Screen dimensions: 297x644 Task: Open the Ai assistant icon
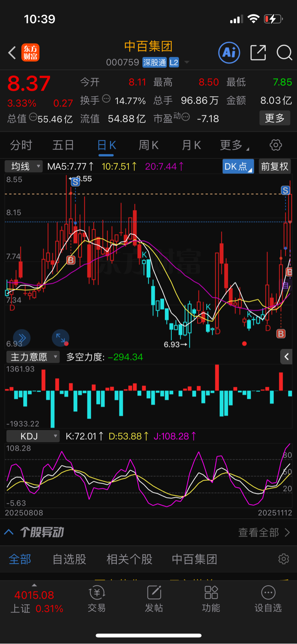(x=229, y=53)
